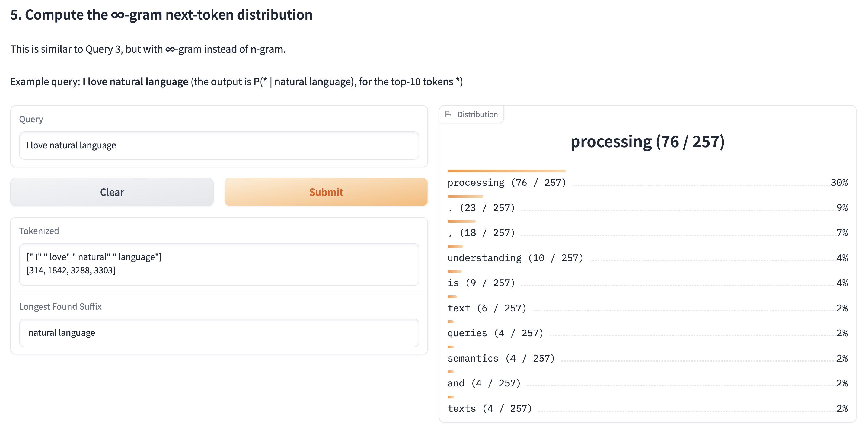Click the period (23 / 257) row
Image resolution: width=868 pixels, height=435 pixels.
pyautogui.click(x=481, y=208)
